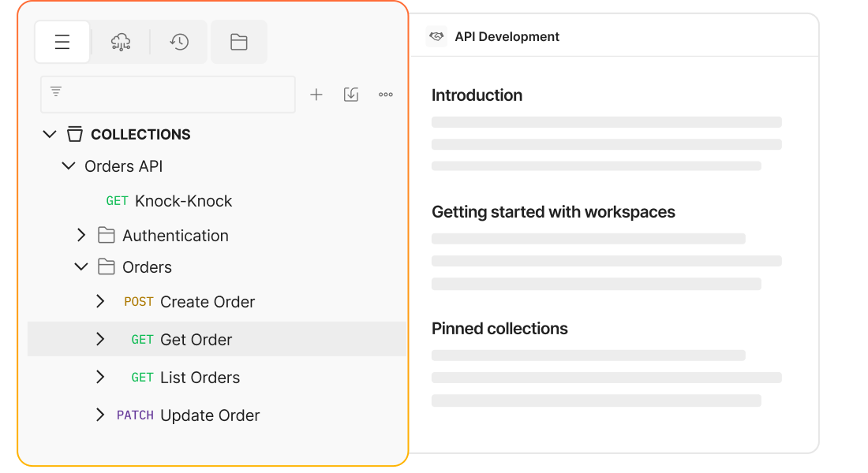Collapse the COLLECTIONS section
The image size is (868, 473).
click(x=50, y=134)
